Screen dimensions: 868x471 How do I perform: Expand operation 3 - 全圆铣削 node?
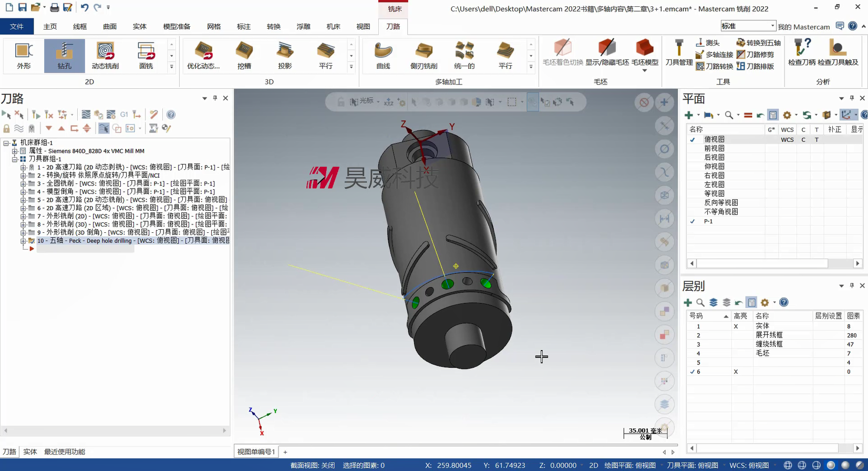[x=23, y=183]
